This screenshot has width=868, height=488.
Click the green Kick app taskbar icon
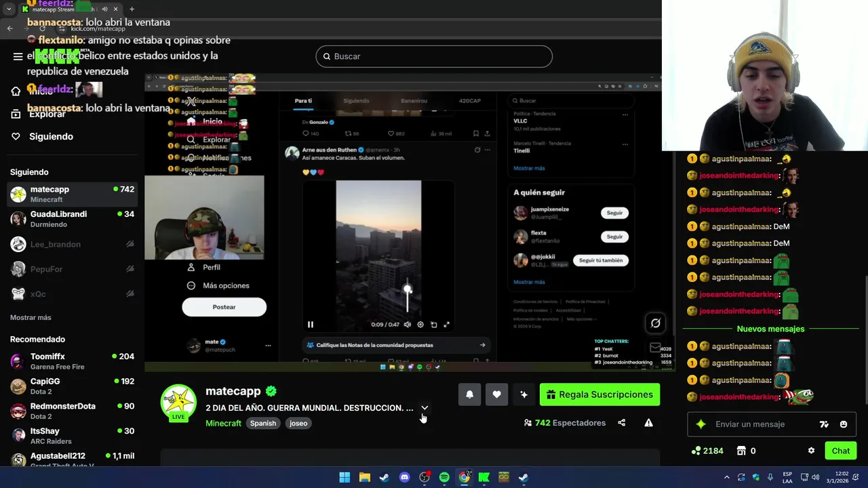pos(484,477)
